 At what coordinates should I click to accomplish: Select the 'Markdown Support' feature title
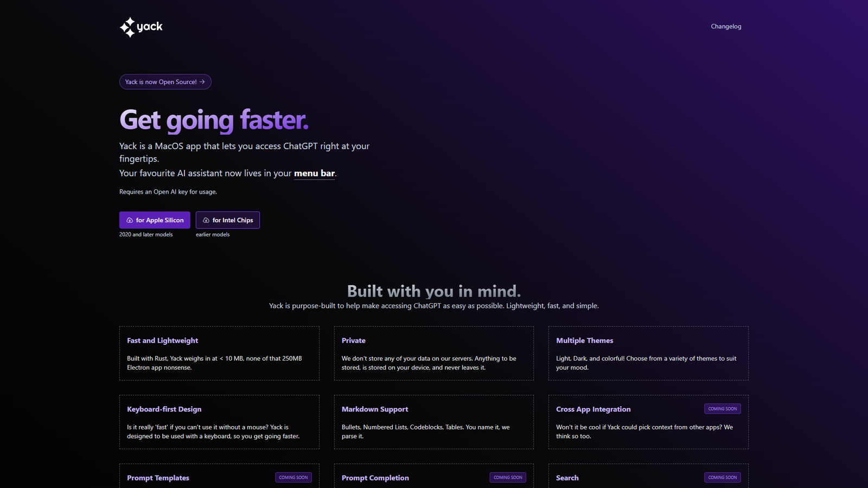[375, 409]
